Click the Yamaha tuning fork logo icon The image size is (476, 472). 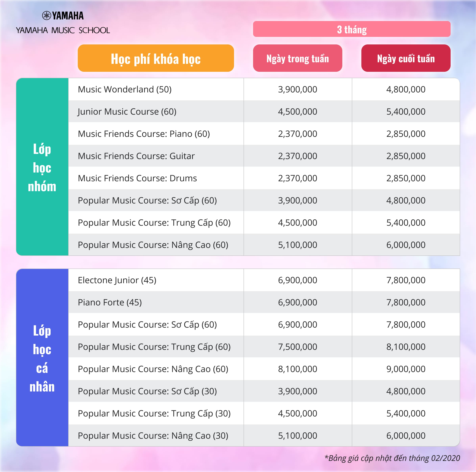click(47, 15)
